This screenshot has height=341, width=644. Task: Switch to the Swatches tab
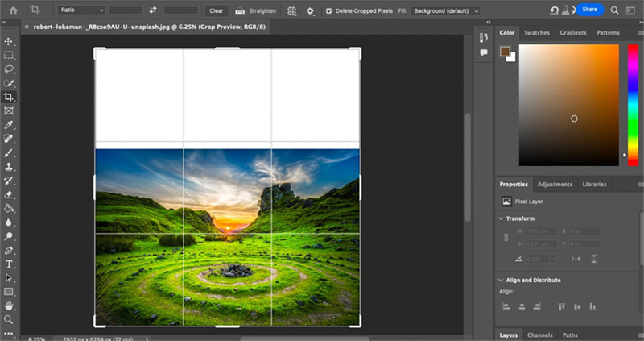[536, 33]
